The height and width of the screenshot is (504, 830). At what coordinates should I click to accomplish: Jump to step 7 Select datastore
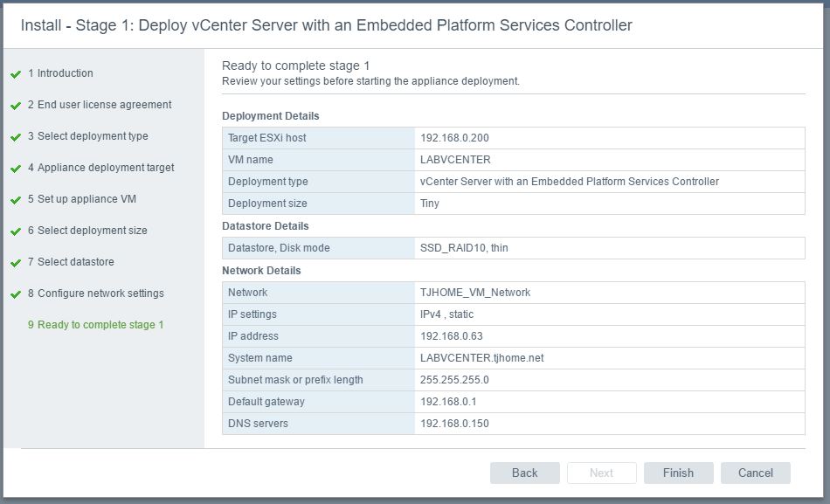point(71,261)
